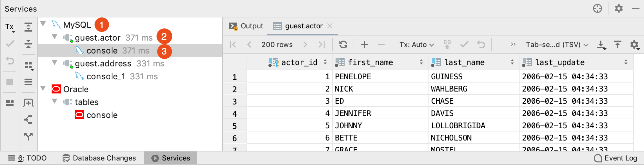The image size is (644, 165).
Task: Open the Event Log
Action: [616, 158]
